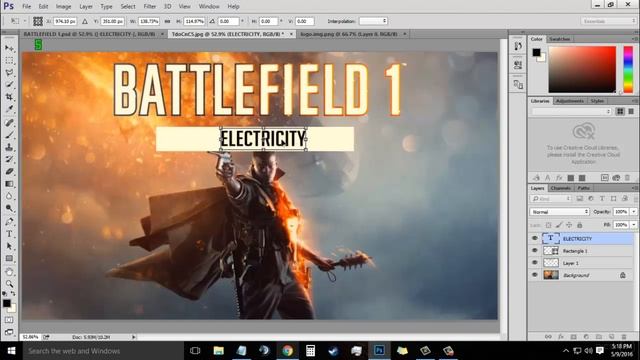Delete layer using trash icon in Layers panel
The image size is (640, 360).
pyautogui.click(x=624, y=337)
